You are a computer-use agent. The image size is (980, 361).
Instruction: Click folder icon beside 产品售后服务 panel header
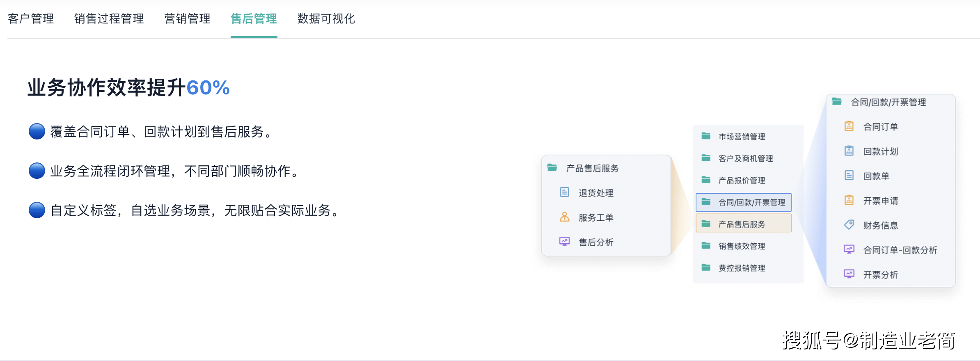point(552,168)
